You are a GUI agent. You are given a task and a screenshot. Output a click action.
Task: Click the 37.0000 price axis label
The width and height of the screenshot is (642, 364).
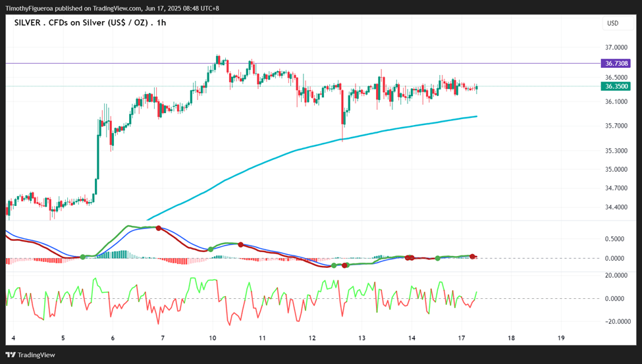pyautogui.click(x=616, y=48)
